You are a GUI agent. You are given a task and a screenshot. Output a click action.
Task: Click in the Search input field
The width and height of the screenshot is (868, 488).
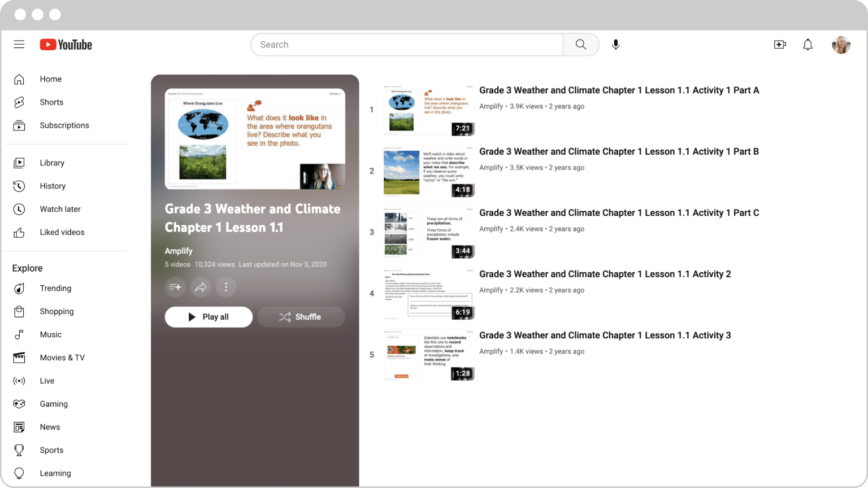point(407,45)
